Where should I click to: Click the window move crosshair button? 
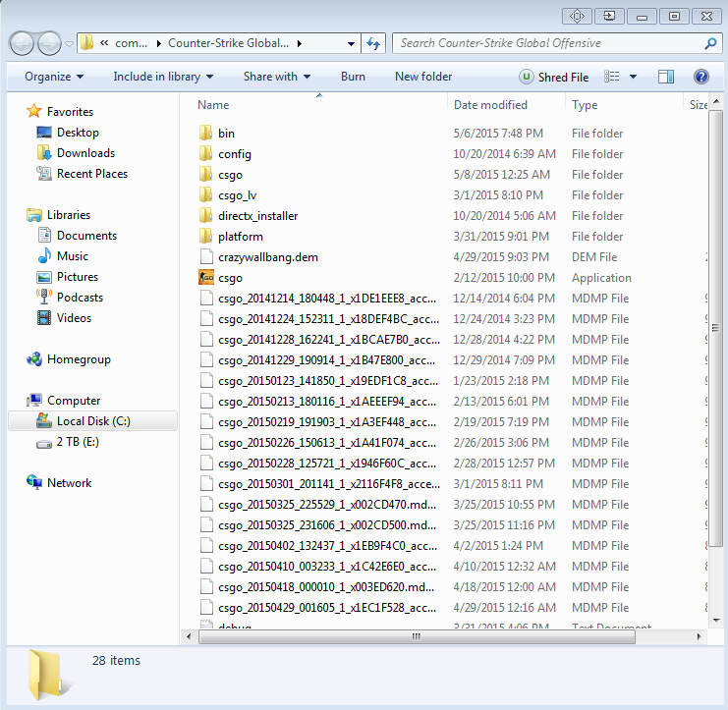point(577,17)
